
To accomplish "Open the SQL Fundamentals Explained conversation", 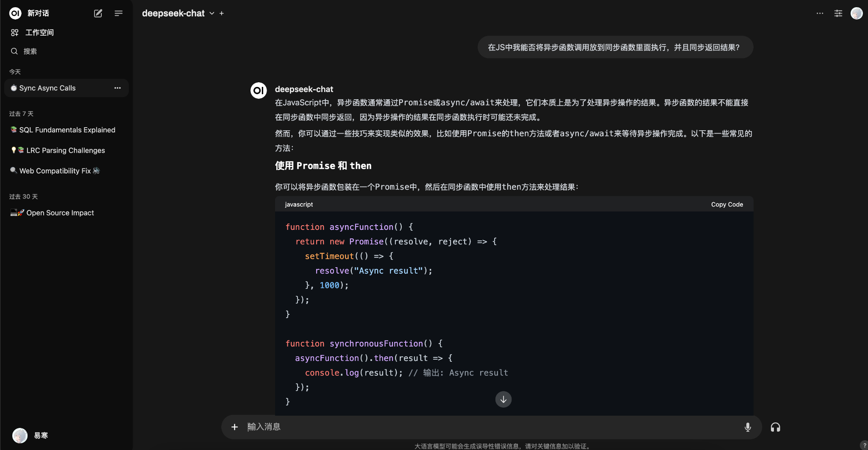I will click(67, 130).
